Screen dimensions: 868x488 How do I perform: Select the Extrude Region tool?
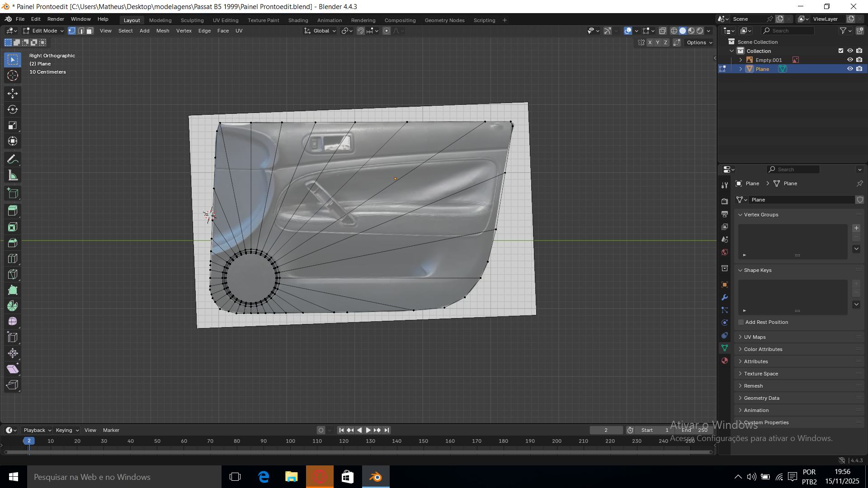(x=13, y=211)
